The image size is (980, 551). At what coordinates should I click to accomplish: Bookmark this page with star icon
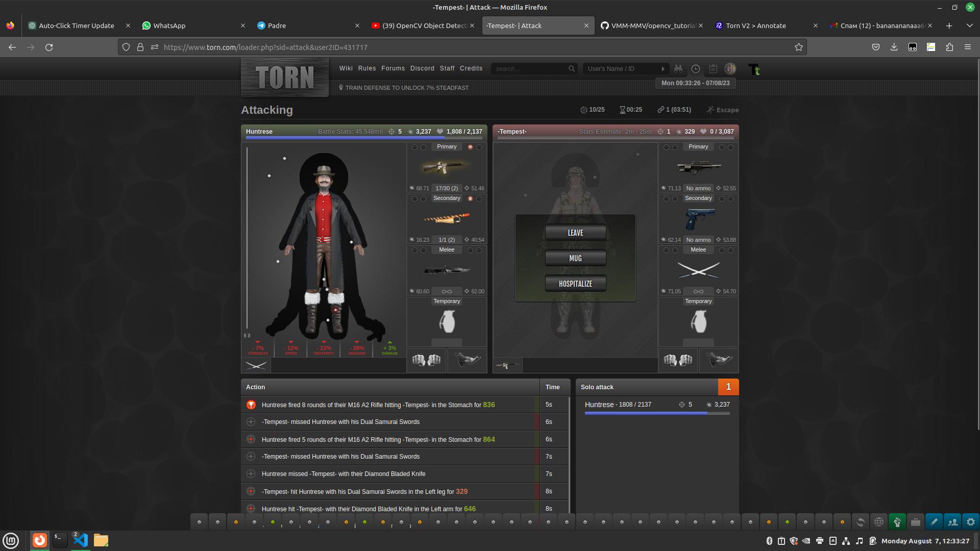[x=798, y=47]
